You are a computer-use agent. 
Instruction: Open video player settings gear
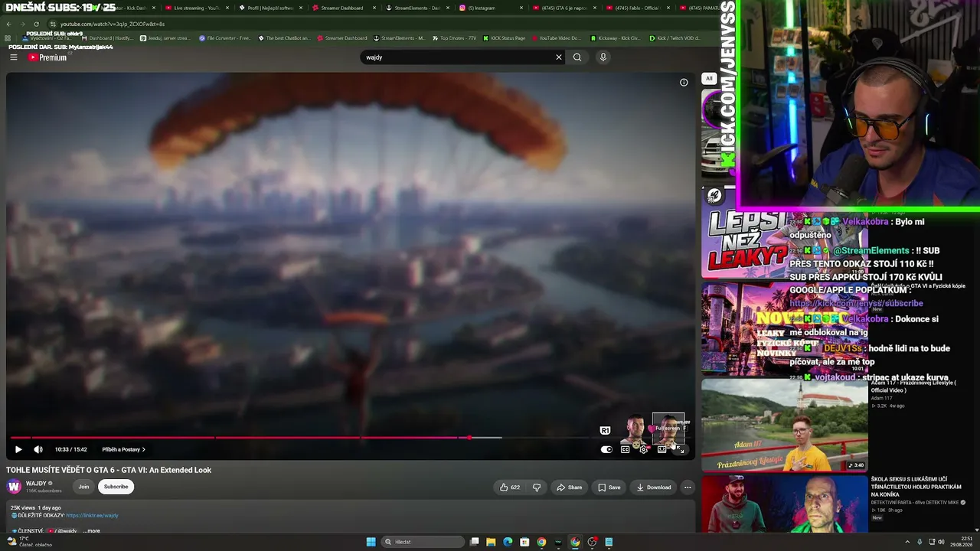tap(643, 449)
